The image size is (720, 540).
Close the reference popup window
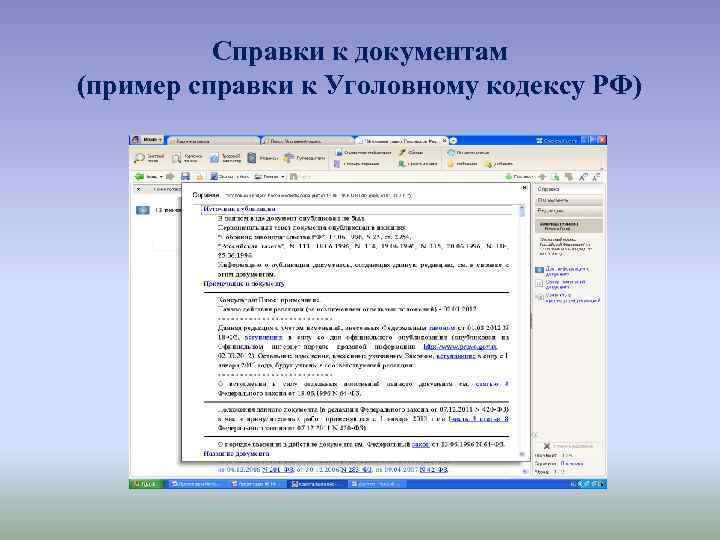tap(524, 187)
